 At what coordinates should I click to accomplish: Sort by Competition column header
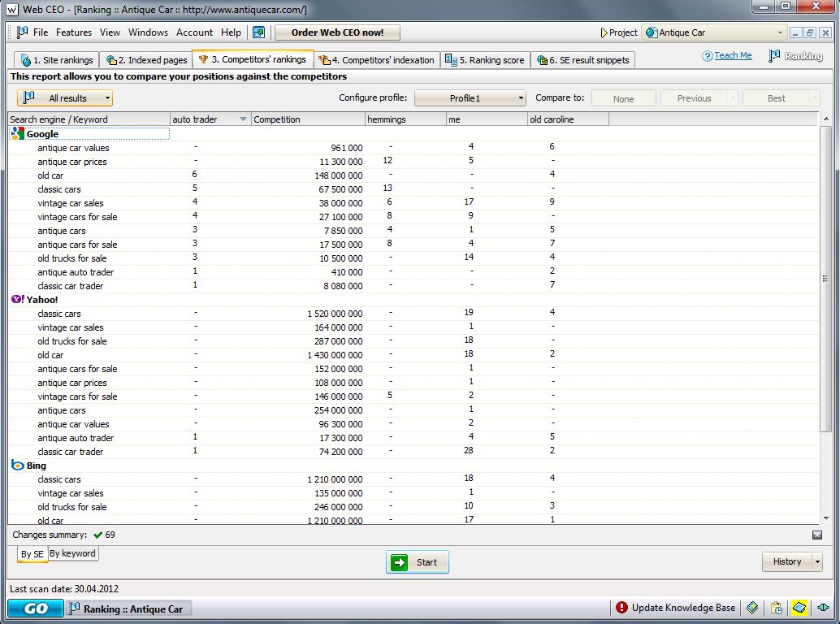point(308,119)
